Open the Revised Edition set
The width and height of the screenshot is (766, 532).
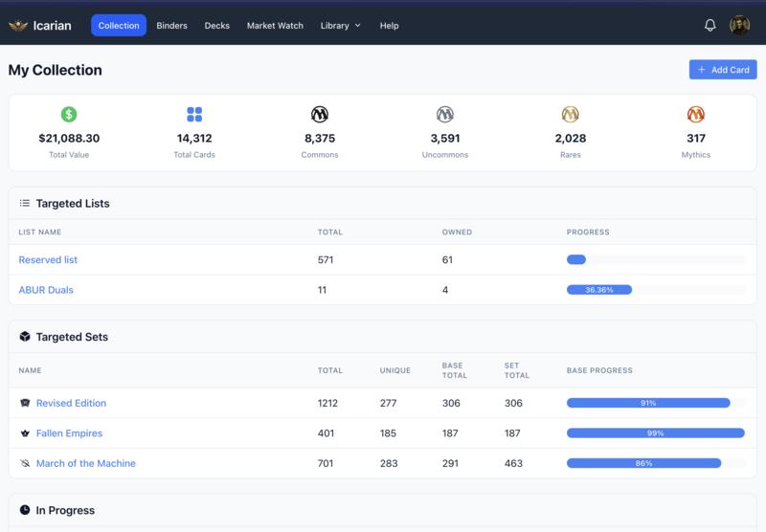pyautogui.click(x=71, y=403)
